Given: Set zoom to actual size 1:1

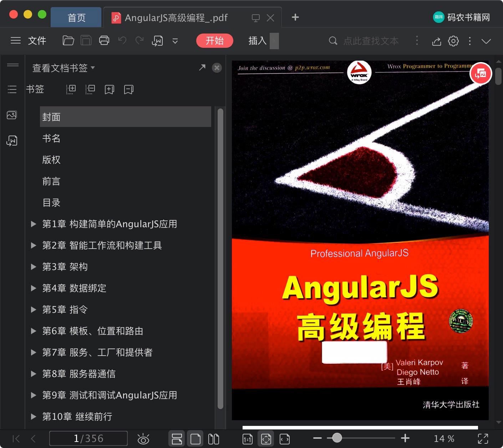Looking at the screenshot, I should [x=248, y=439].
